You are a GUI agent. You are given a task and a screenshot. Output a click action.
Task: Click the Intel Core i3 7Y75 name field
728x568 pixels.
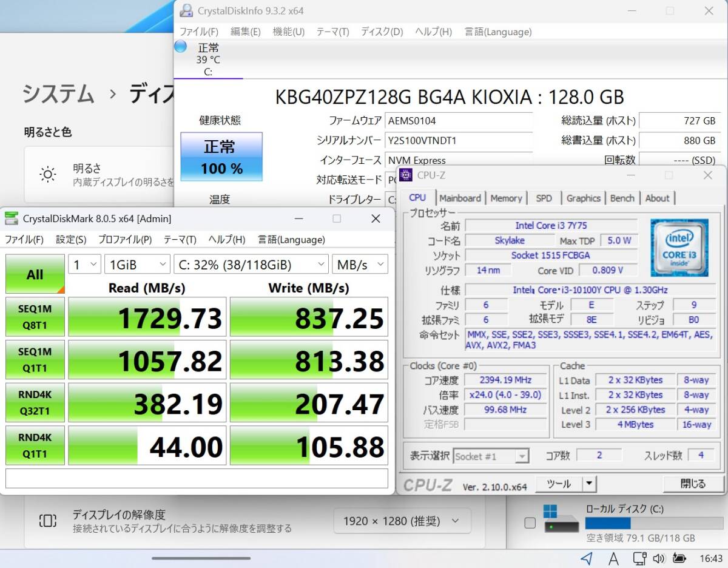coord(551,225)
